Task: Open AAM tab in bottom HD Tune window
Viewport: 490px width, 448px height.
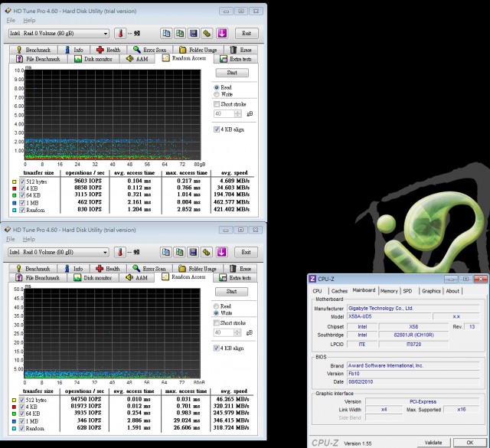Action: [137, 278]
